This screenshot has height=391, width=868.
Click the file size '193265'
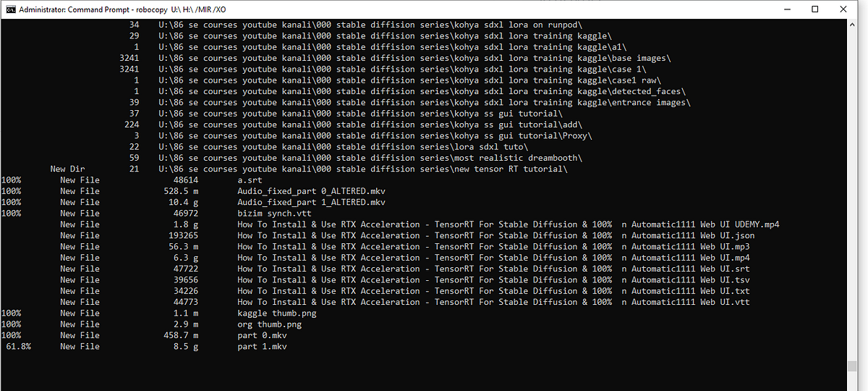[x=184, y=235]
